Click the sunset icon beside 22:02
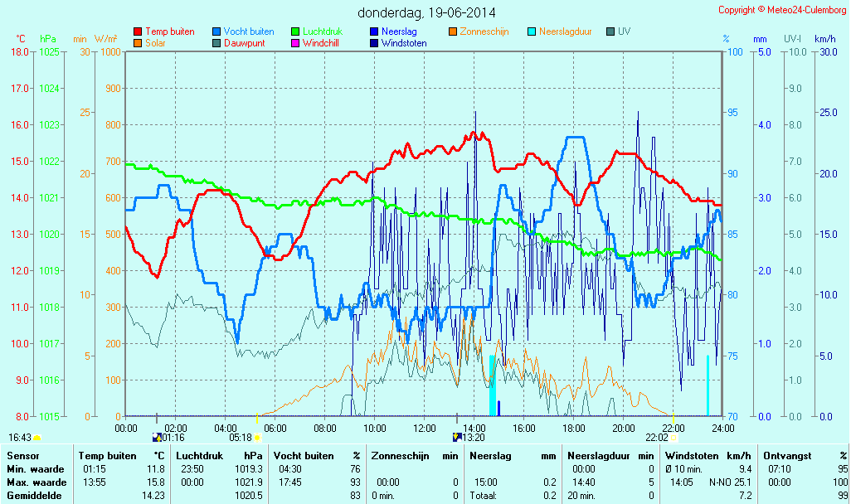This screenshot has height=504, width=851. [674, 437]
